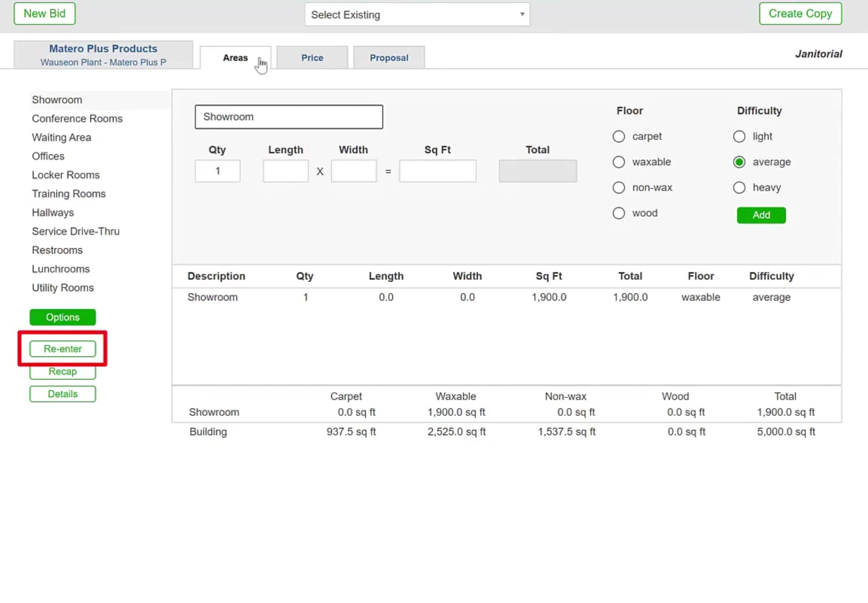Click the Janitorial label at top right
The width and height of the screenshot is (868, 603).
click(819, 54)
